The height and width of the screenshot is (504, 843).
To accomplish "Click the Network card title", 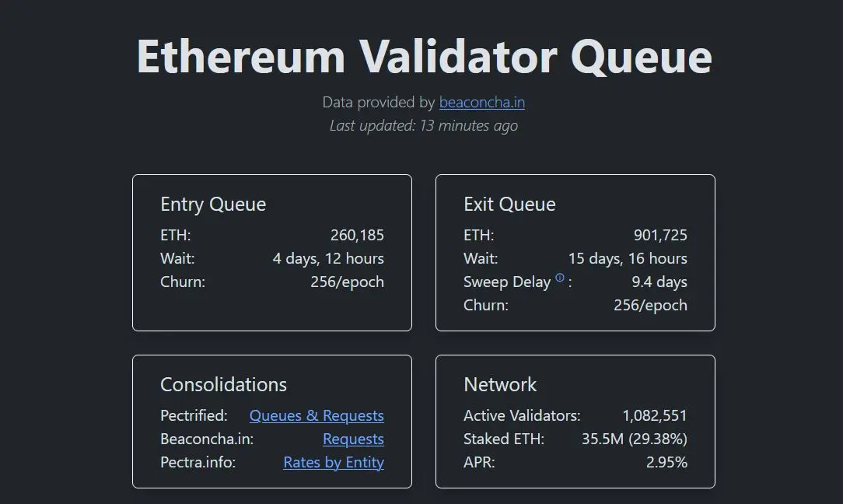I will click(500, 384).
